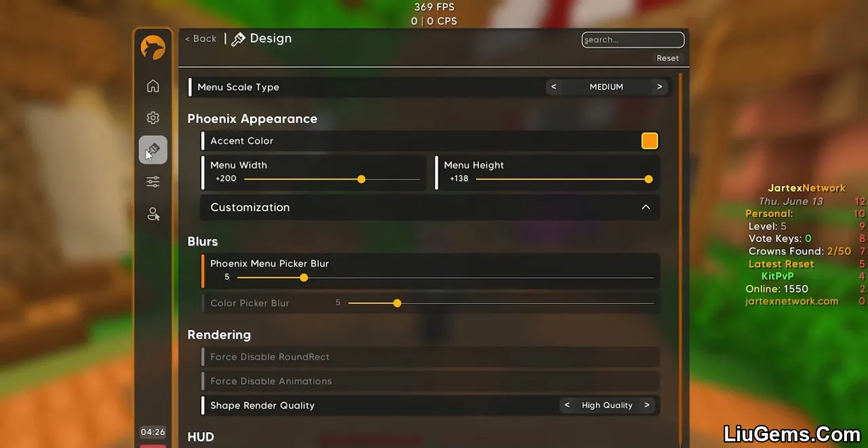Click the Phoenix wolf logo icon

pyautogui.click(x=153, y=48)
